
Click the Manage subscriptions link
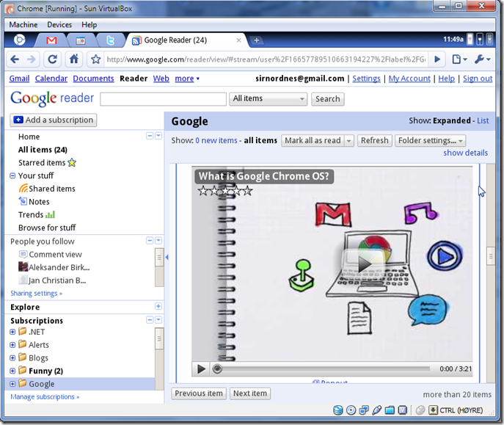(x=45, y=397)
